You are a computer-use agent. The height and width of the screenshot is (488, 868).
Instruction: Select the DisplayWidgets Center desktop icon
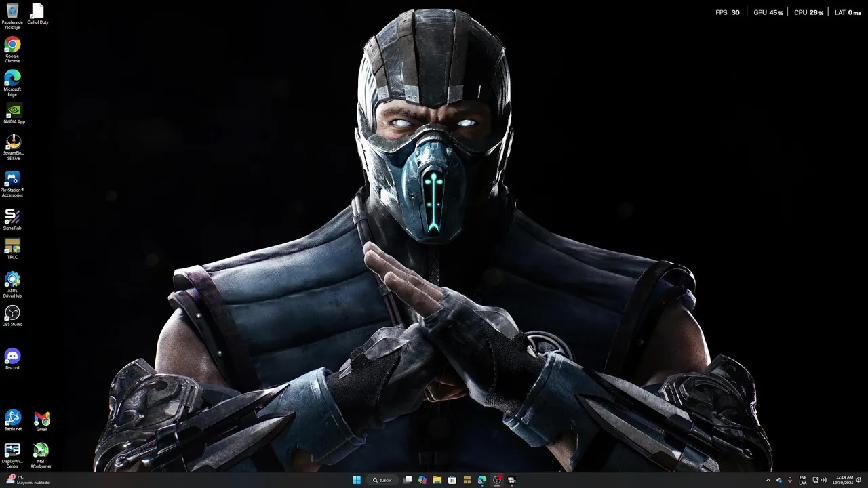tap(12, 455)
